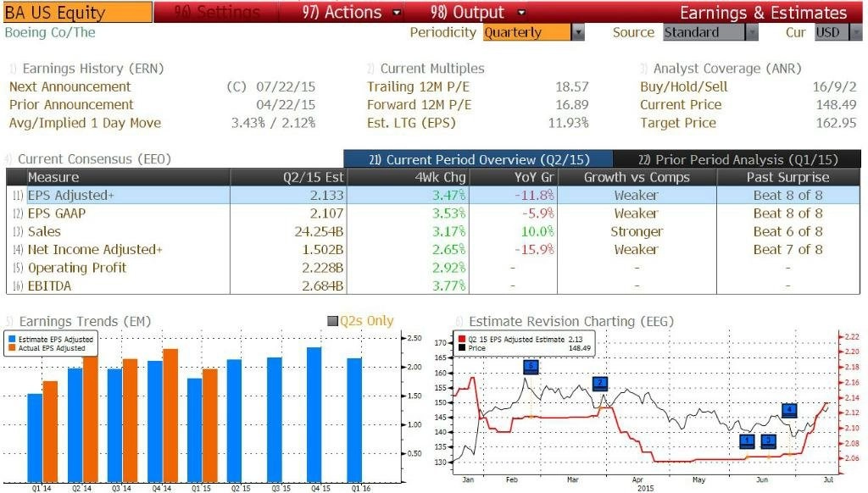Click the currency dropdown arrow
868x493 pixels.
[x=856, y=33]
